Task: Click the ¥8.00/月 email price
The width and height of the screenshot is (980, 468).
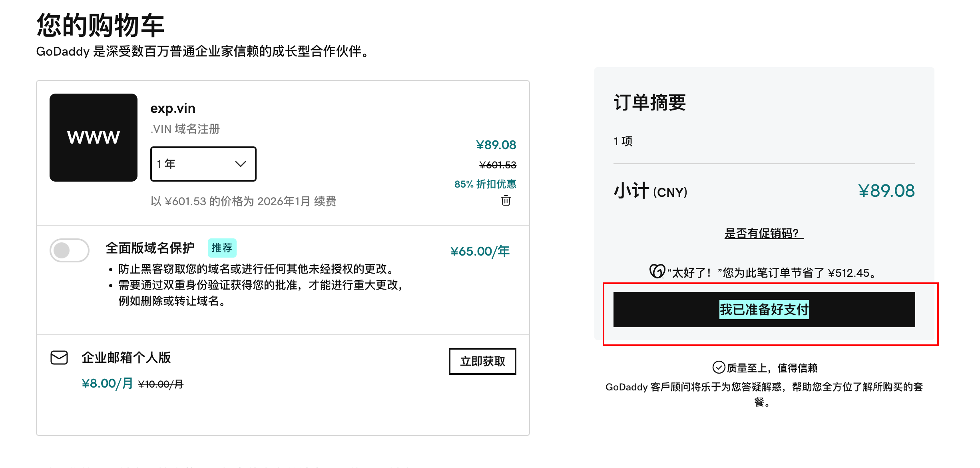Action: tap(107, 383)
